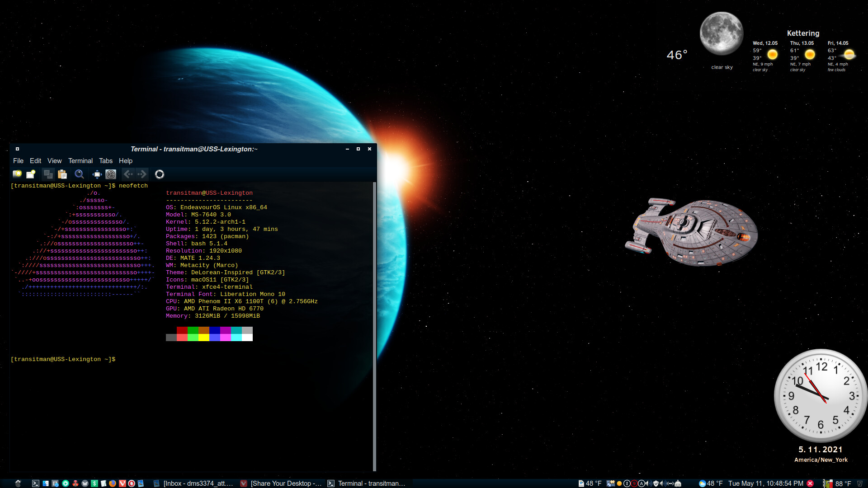The image size is (868, 488).
Task: Open the window menu button in titlebar
Action: coord(17,149)
